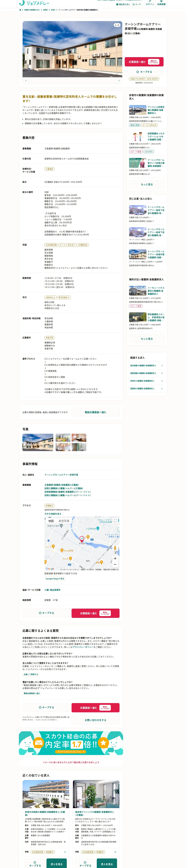Expand 南彦根駅の看護師/准看護師求人 related link

147,365
